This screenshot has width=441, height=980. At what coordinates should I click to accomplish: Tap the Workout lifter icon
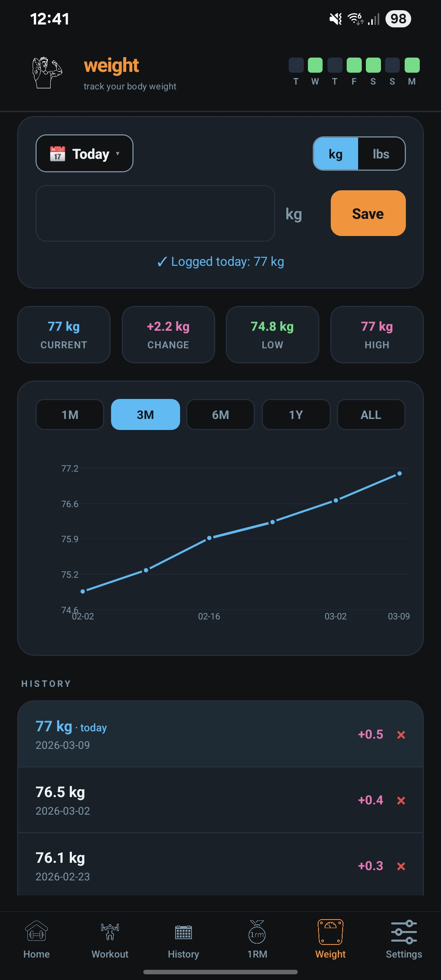tap(110, 932)
